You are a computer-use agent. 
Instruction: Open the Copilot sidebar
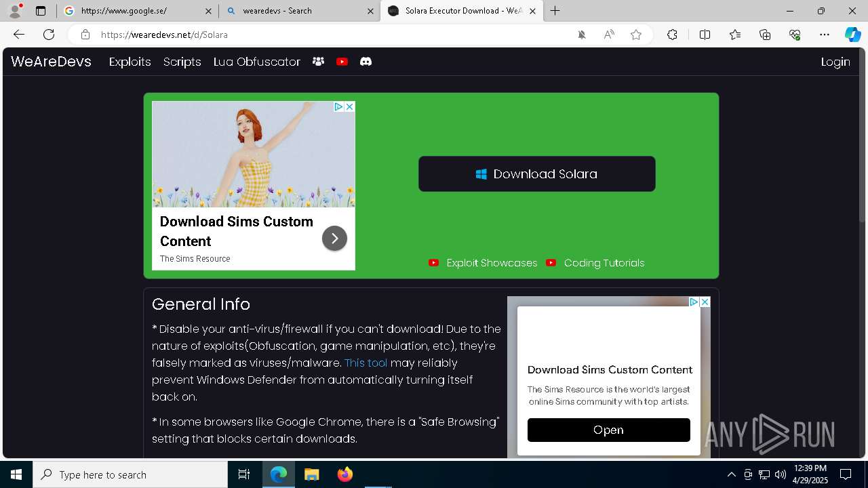(852, 35)
